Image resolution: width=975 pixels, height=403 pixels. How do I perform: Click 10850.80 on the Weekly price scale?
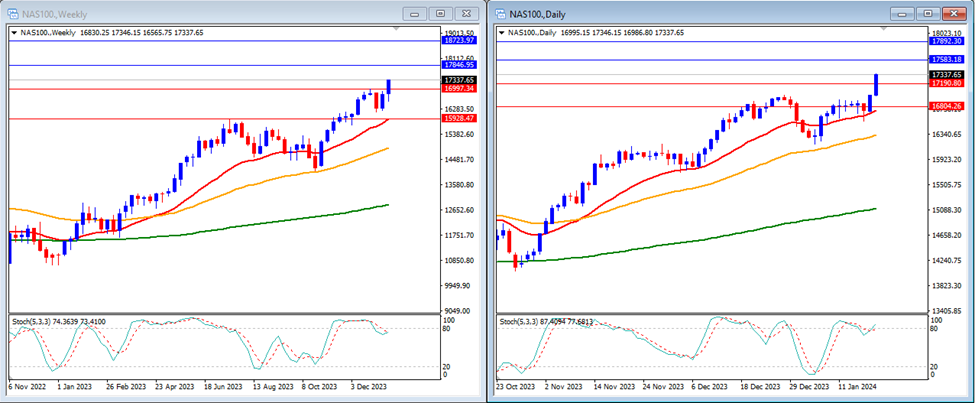tap(461, 261)
